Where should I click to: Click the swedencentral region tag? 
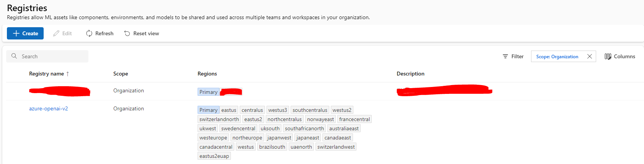[238, 128]
